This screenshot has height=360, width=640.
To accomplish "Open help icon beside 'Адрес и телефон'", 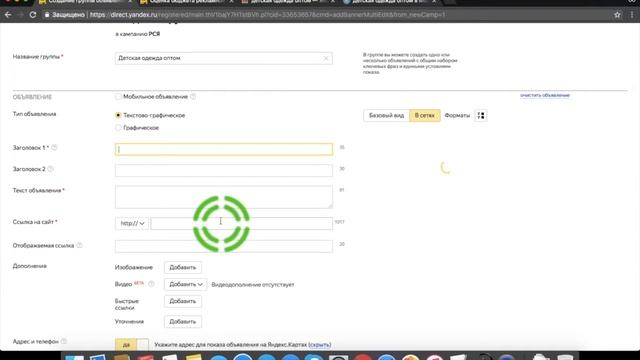I will click(x=64, y=341).
